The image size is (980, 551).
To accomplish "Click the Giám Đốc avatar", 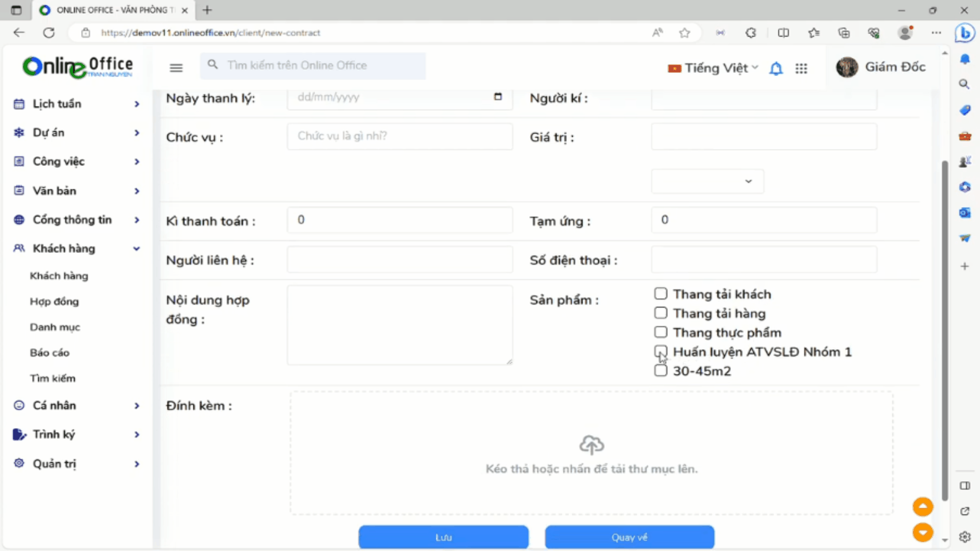I will click(x=847, y=67).
